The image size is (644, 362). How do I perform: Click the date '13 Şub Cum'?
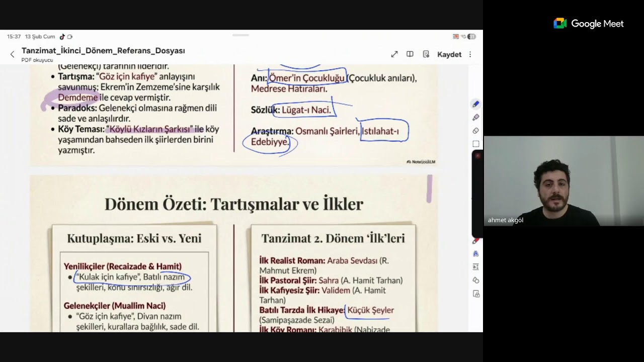(40, 37)
